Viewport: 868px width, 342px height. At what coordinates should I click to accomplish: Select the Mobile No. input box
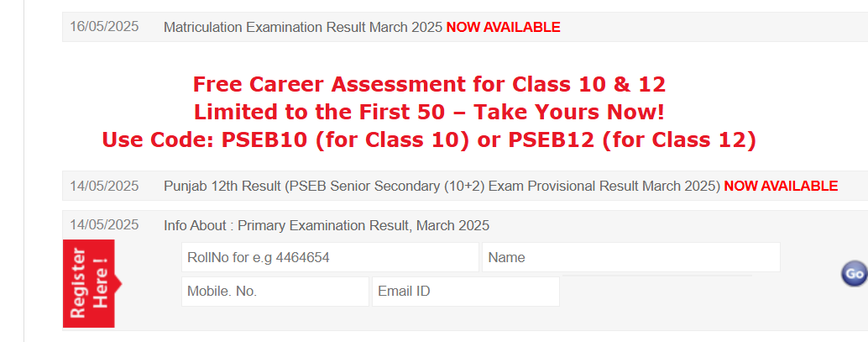275,292
